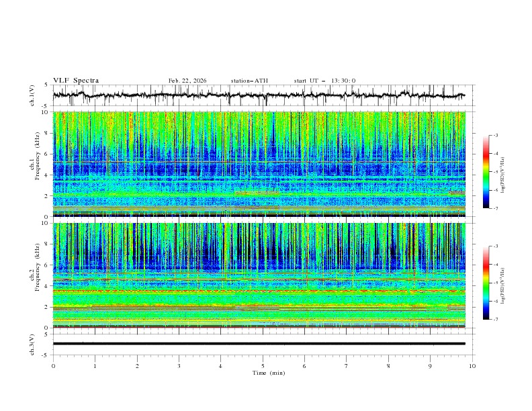This screenshot has height=411, width=532.
Task: Click time axis tick label "9"
Action: 430,366
